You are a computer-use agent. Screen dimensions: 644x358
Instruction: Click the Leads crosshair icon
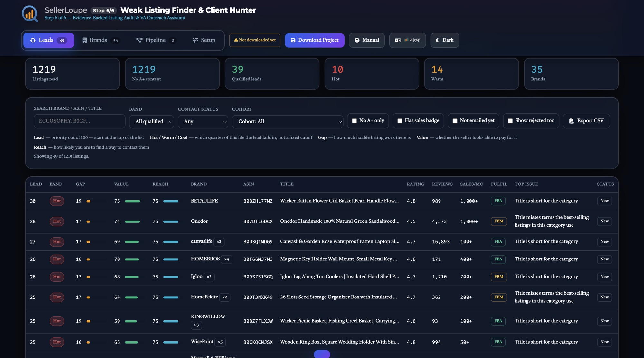click(33, 40)
